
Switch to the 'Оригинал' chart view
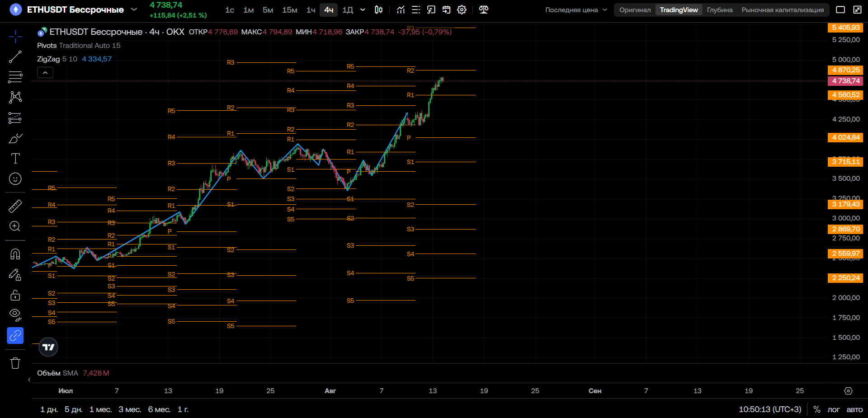635,10
